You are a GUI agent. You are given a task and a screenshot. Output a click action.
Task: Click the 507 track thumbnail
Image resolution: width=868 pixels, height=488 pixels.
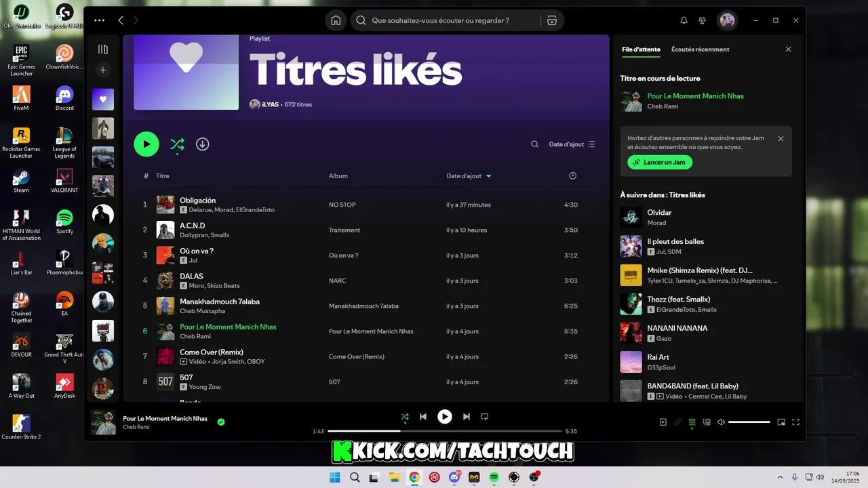point(165,382)
